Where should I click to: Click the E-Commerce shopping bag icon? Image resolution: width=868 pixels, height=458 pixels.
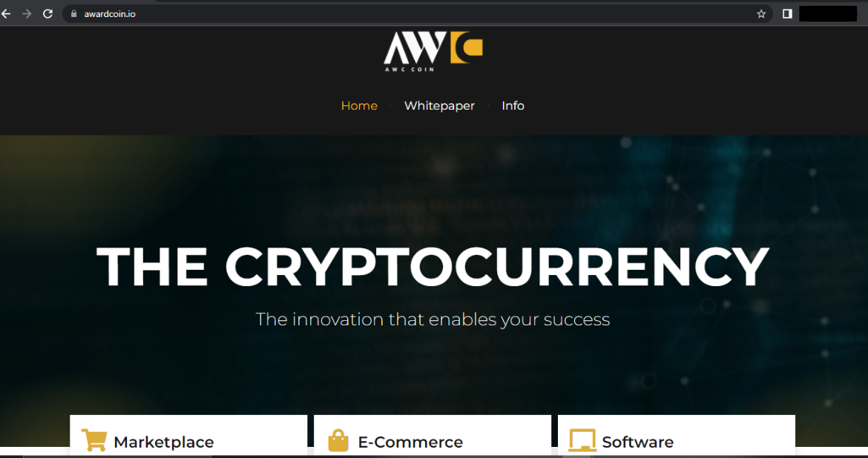click(338, 440)
